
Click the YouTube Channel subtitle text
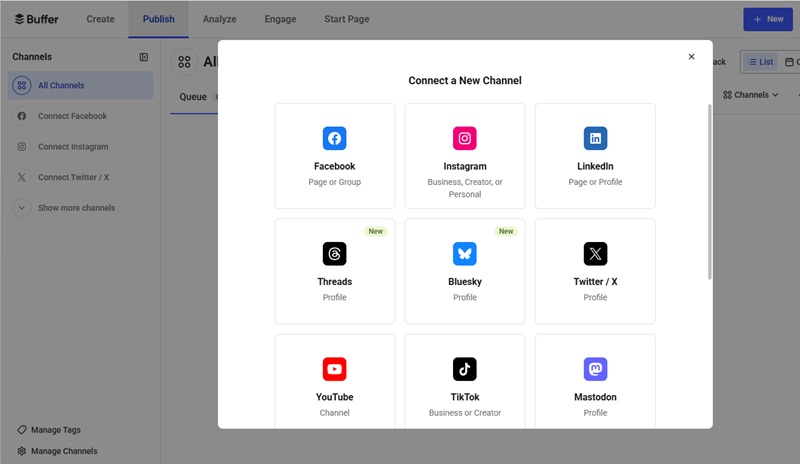click(334, 413)
